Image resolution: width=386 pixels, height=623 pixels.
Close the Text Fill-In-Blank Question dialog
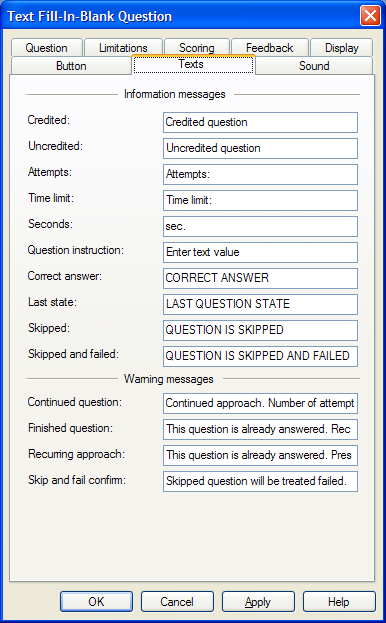point(370,16)
